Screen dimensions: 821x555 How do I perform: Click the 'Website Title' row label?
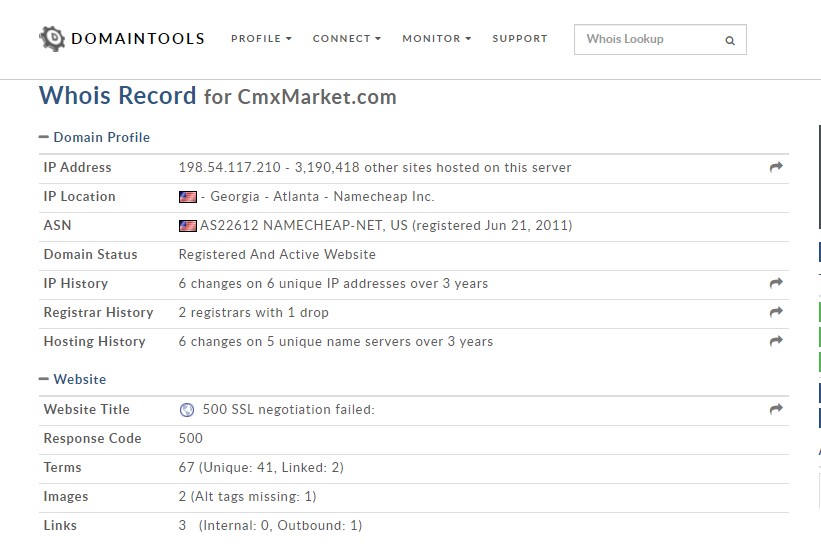(x=86, y=409)
